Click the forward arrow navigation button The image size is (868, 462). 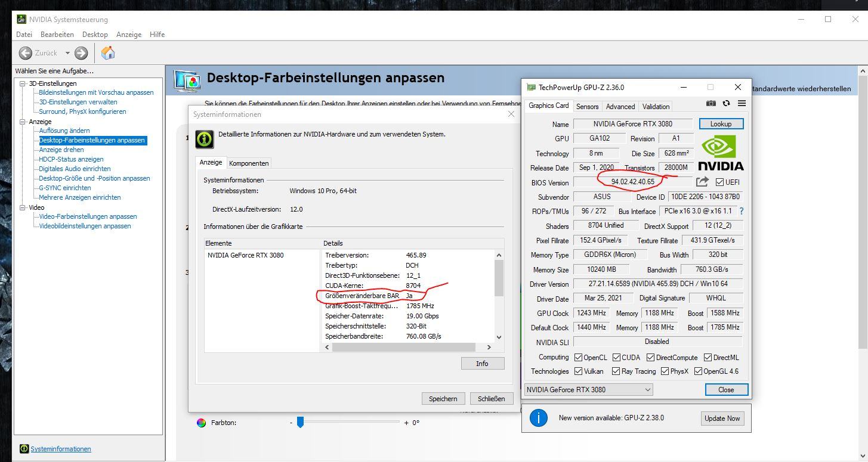81,53
